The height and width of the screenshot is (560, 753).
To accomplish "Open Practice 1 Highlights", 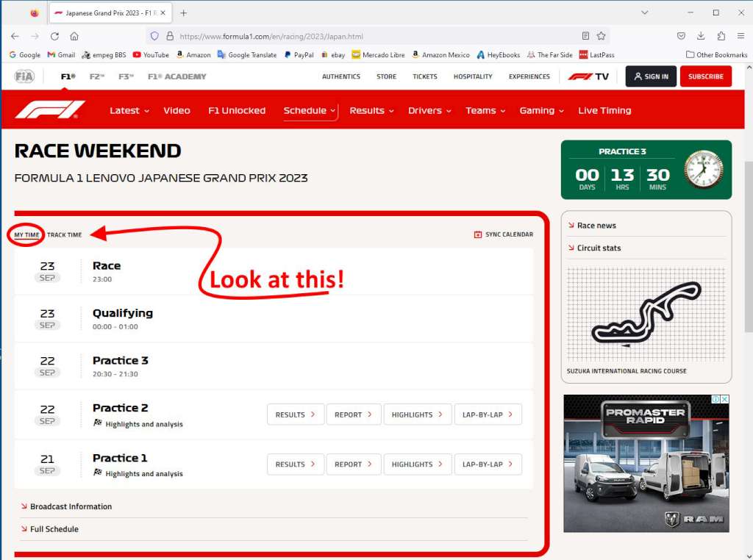I will [418, 464].
